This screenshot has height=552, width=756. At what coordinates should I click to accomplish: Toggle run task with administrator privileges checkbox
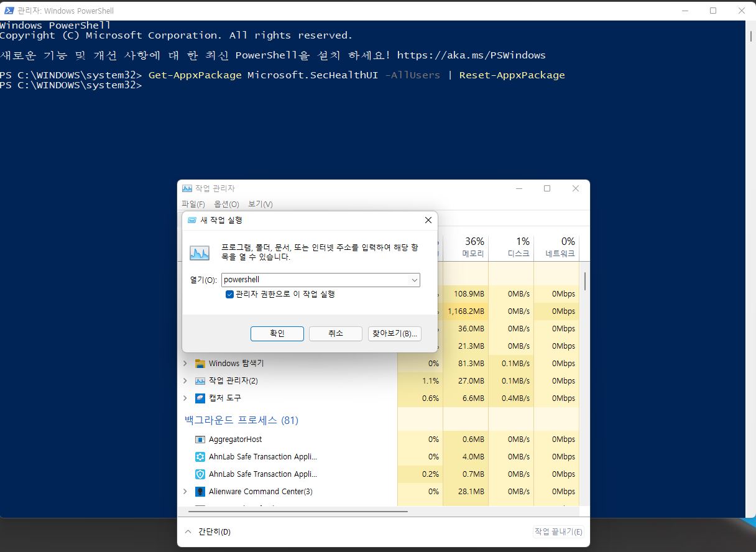click(229, 294)
